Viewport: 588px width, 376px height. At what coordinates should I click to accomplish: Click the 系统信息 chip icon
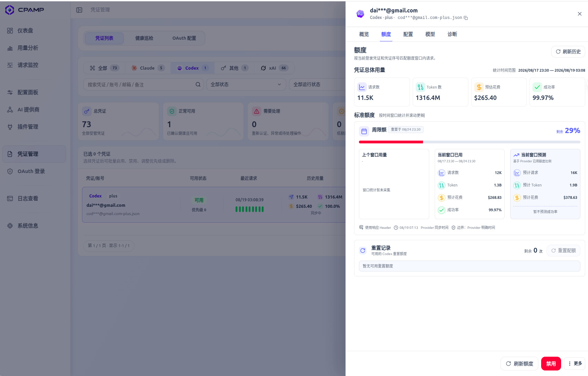(10, 226)
